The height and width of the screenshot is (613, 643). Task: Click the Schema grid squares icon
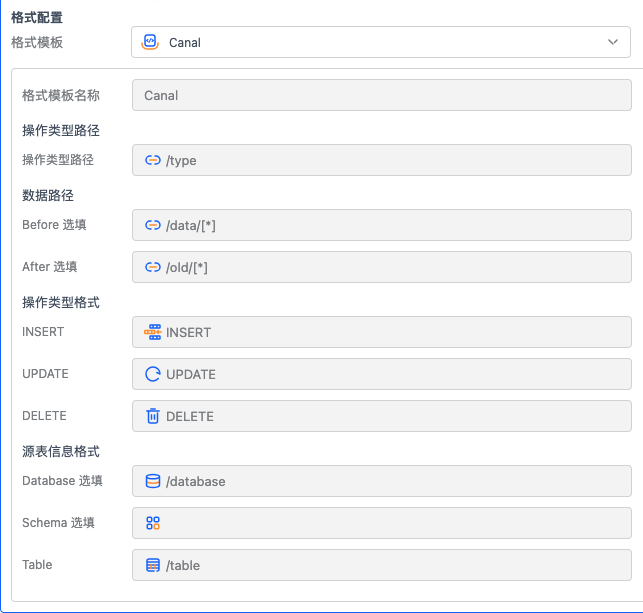(x=153, y=523)
